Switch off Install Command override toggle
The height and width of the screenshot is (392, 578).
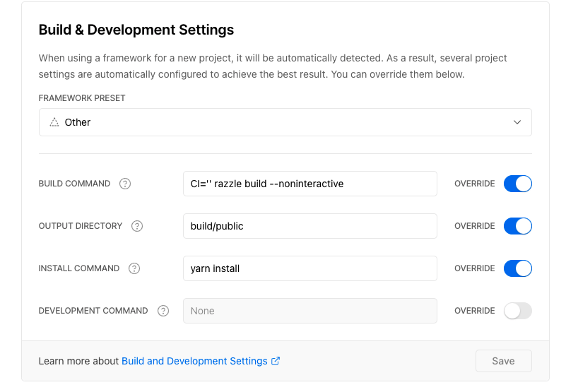pyautogui.click(x=517, y=268)
